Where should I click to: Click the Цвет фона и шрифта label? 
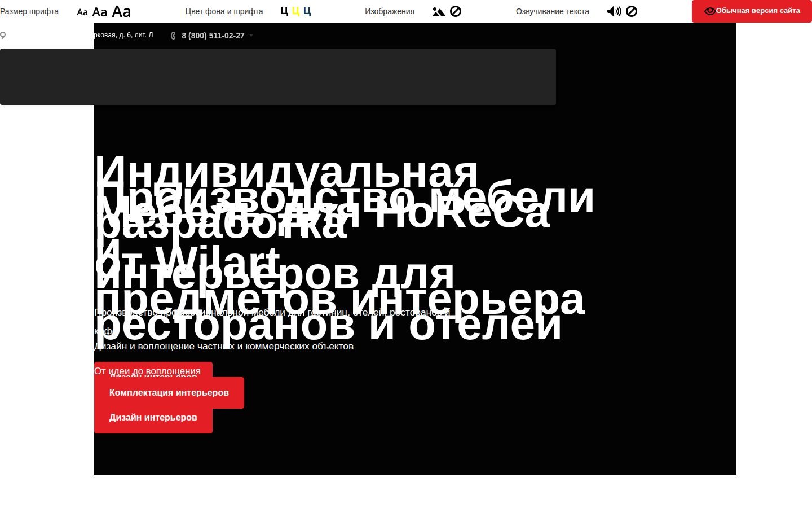[224, 11]
